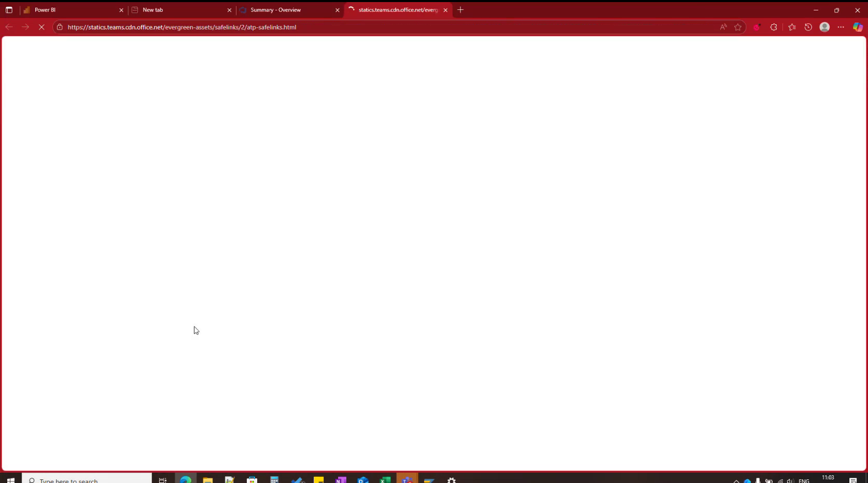Viewport: 868px width, 483px height.
Task: Launch Excel from the taskbar
Action: (385, 480)
